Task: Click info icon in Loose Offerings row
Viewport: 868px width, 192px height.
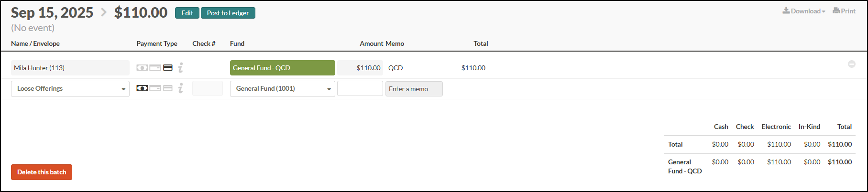Action: point(181,88)
